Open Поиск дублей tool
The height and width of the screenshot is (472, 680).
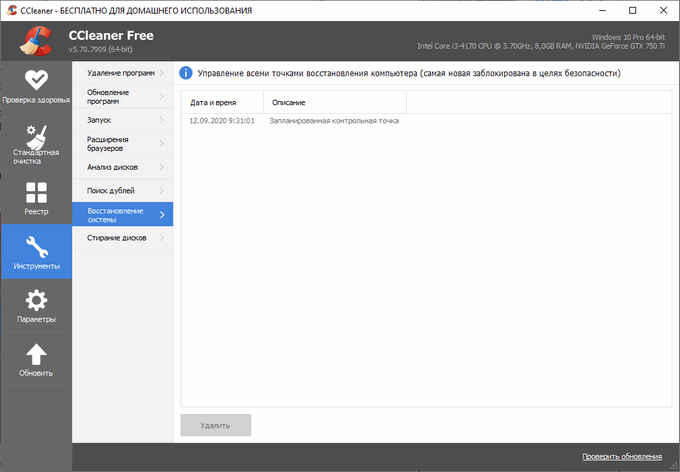tap(123, 190)
